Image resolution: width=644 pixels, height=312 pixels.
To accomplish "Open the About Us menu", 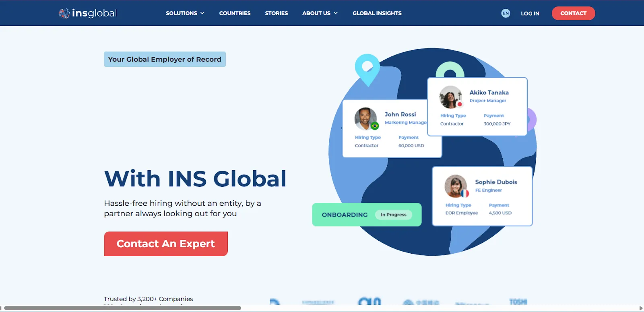I will tap(316, 13).
